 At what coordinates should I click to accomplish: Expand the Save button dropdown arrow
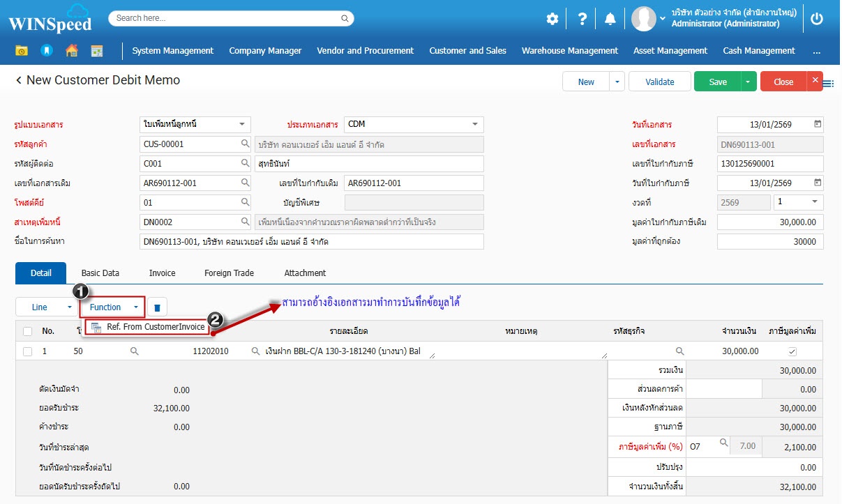[x=747, y=82]
